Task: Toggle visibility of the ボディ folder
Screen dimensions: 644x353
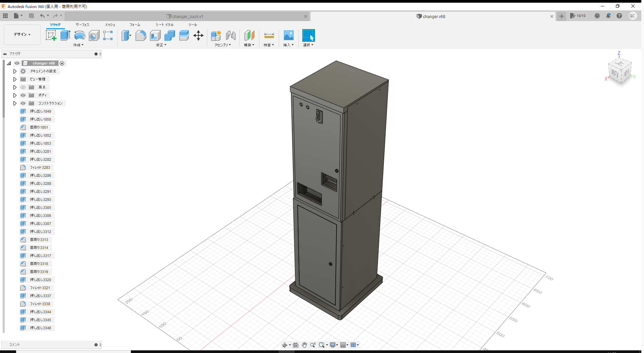Action: pyautogui.click(x=23, y=95)
